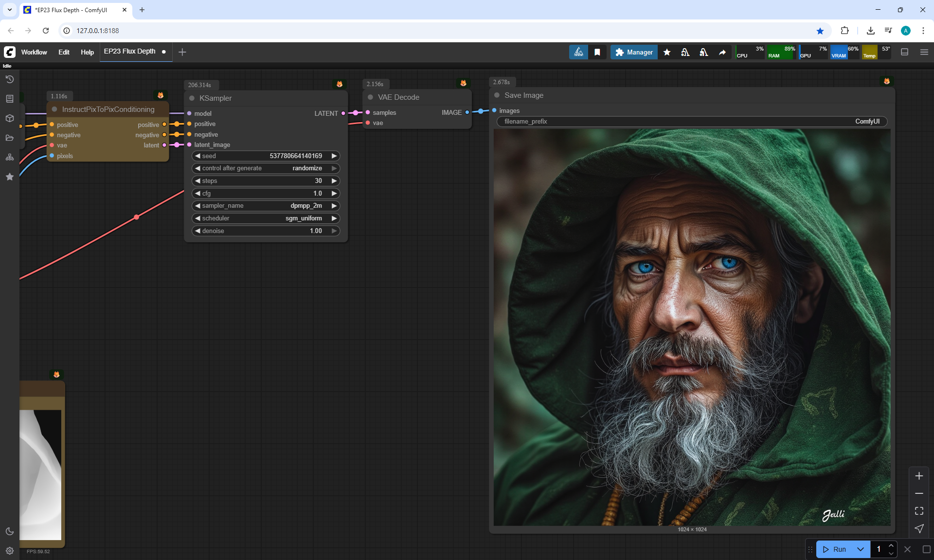Viewport: 934px width, 560px height.
Task: Expand the Run button options chevron
Action: [861, 549]
